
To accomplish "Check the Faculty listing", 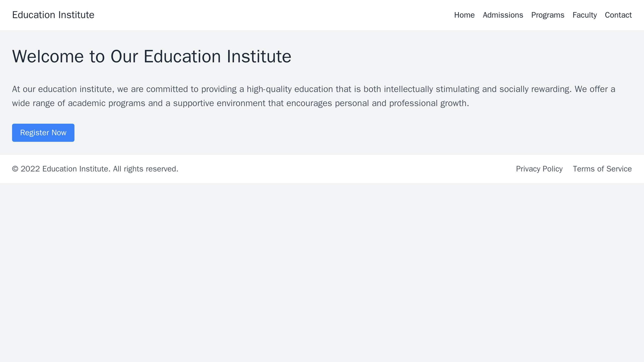I will coord(584,15).
